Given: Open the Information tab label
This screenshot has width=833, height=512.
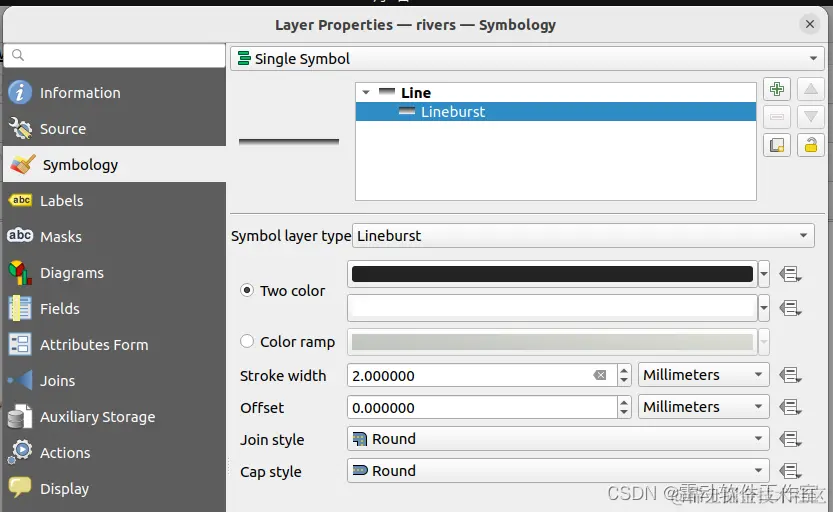Looking at the screenshot, I should tap(80, 92).
